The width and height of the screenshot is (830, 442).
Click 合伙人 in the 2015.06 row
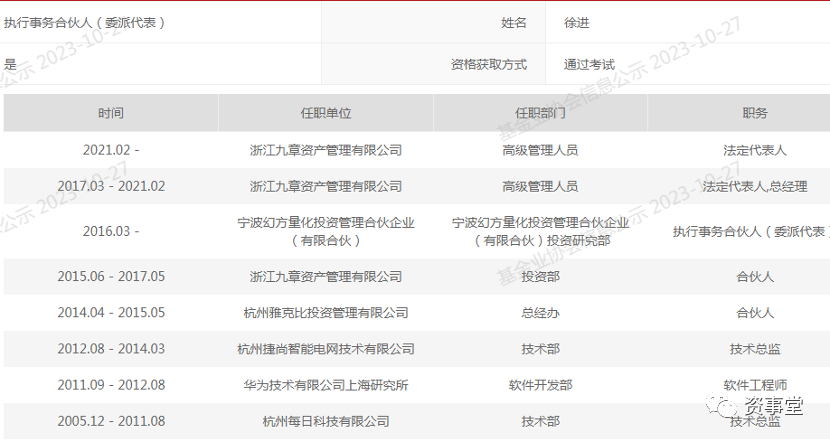[754, 276]
